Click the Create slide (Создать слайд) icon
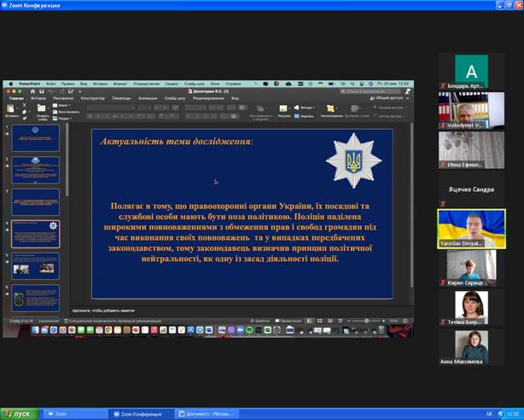524x420 pixels. tap(42, 108)
